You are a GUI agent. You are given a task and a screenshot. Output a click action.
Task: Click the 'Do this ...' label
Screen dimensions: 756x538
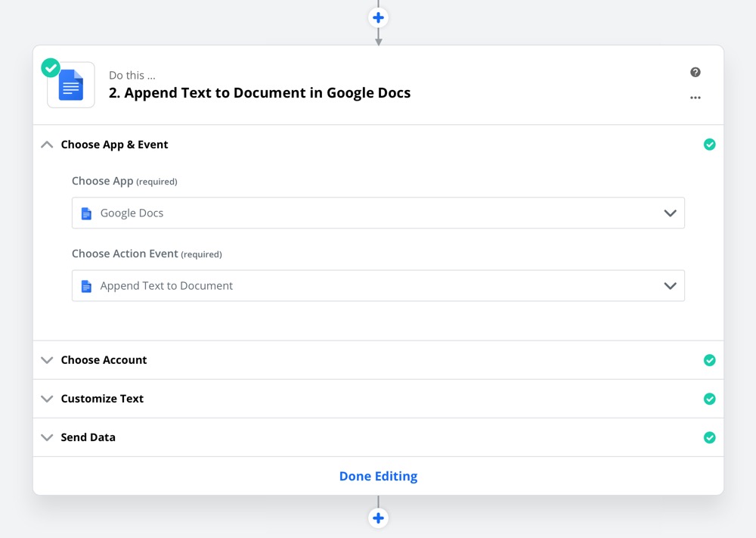point(132,75)
